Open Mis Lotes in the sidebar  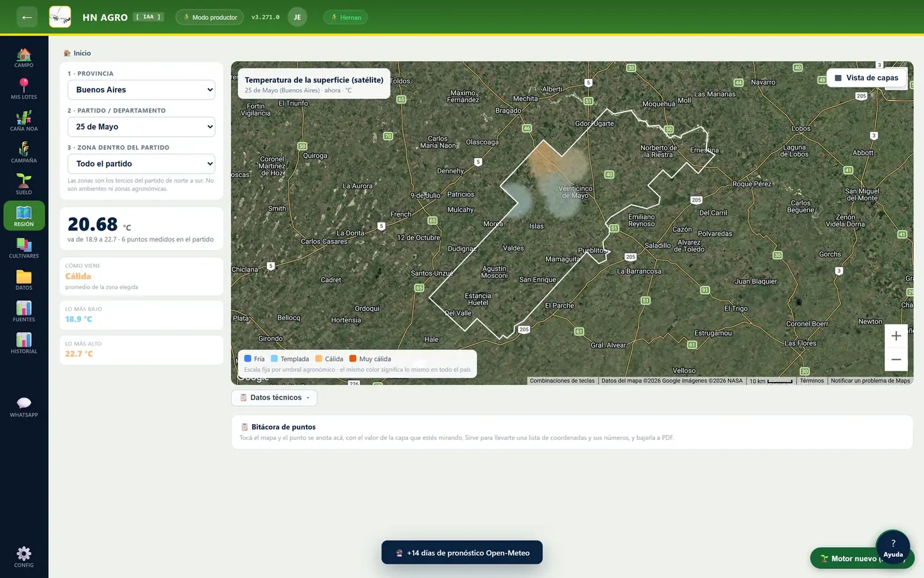pos(24,89)
